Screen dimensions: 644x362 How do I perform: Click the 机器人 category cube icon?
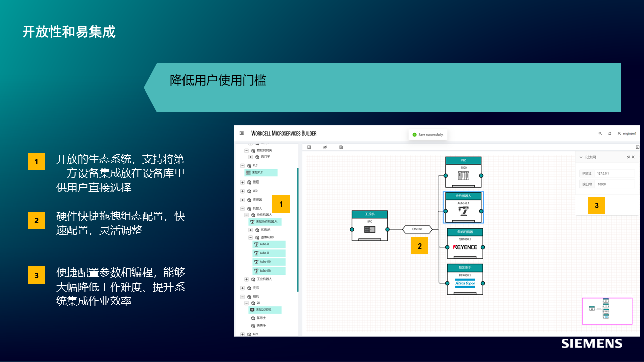coord(249,208)
